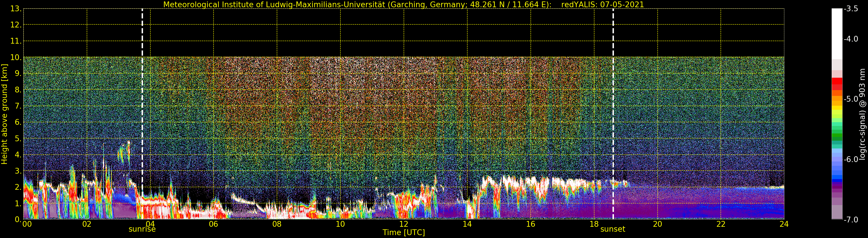Select the white dashed sunrise vertical line
The image size is (868, 238).
click(142, 101)
